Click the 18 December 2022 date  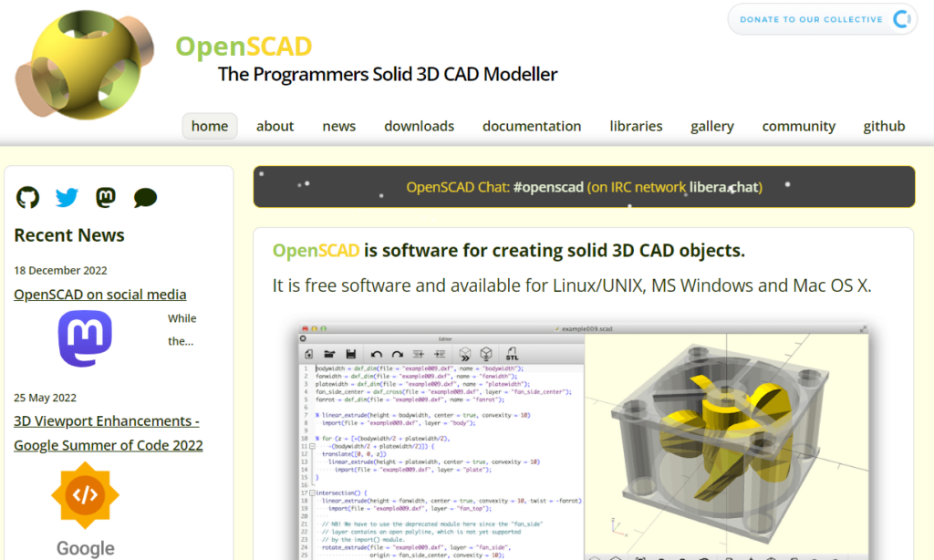click(x=61, y=271)
